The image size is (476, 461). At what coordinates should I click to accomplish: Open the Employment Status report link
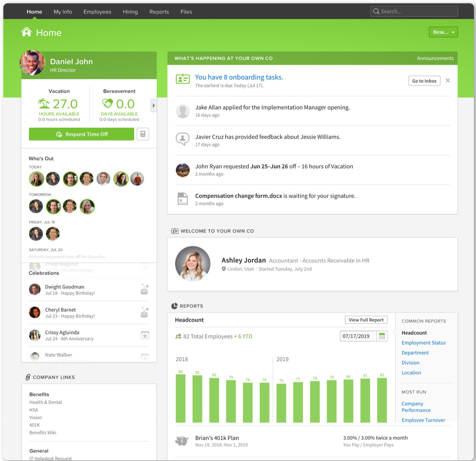pyautogui.click(x=424, y=343)
